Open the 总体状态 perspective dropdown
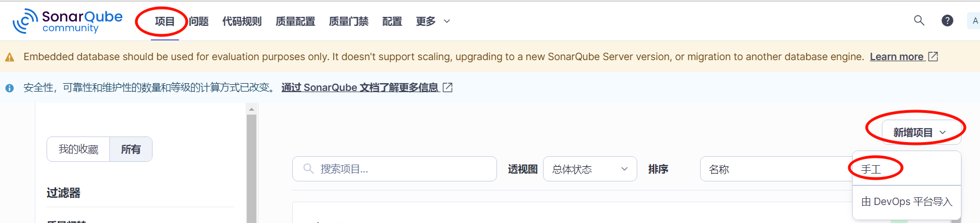This screenshot has width=980, height=223. pos(590,169)
